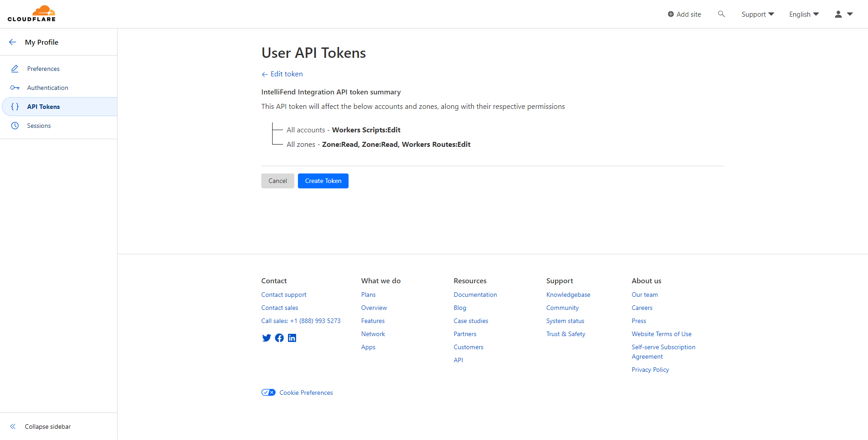The height and width of the screenshot is (440, 868).
Task: Open the Twitter icon in footer
Action: tap(267, 338)
